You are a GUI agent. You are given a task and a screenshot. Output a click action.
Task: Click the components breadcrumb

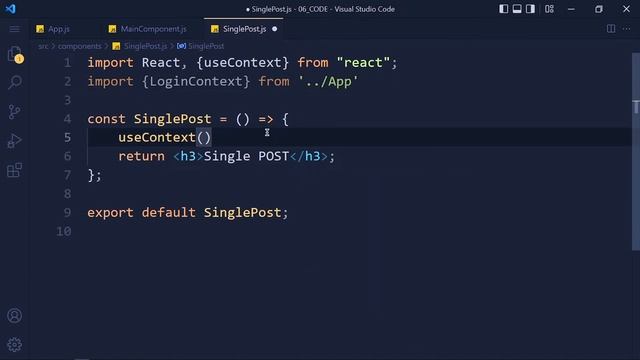coord(80,46)
